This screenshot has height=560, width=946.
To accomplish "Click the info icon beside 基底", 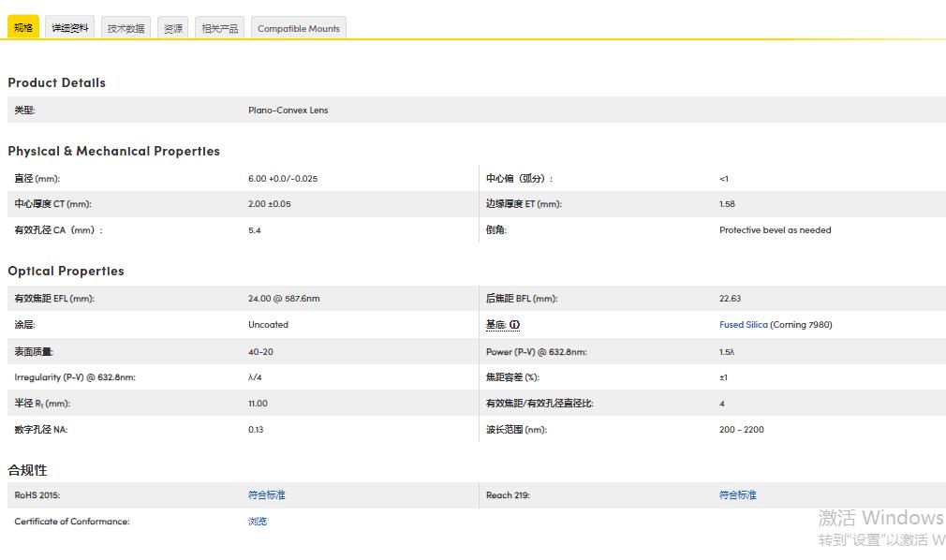I will coord(515,325).
